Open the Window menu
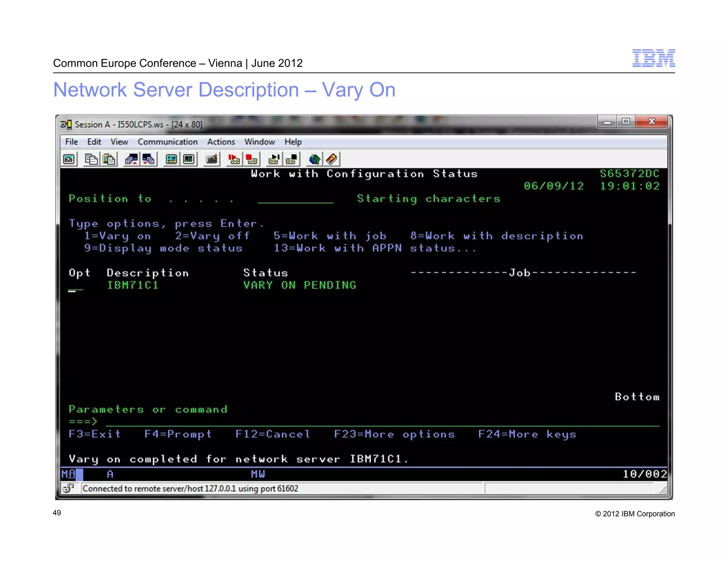This screenshot has width=728, height=562. click(x=259, y=142)
